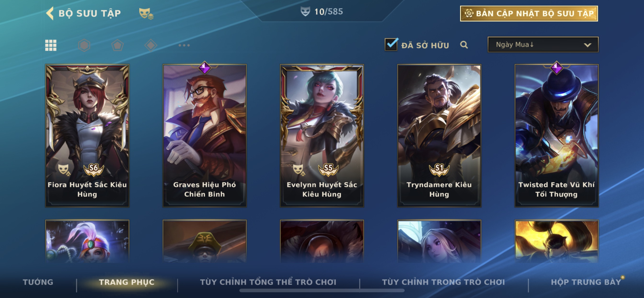Go back using the Bộ Sưu Tập arrow
This screenshot has height=298, width=644.
coord(50,13)
